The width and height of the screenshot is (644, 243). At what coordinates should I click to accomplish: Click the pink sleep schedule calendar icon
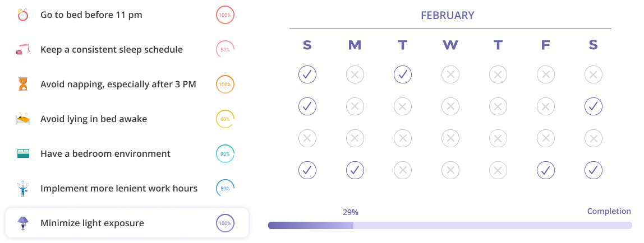(23, 50)
